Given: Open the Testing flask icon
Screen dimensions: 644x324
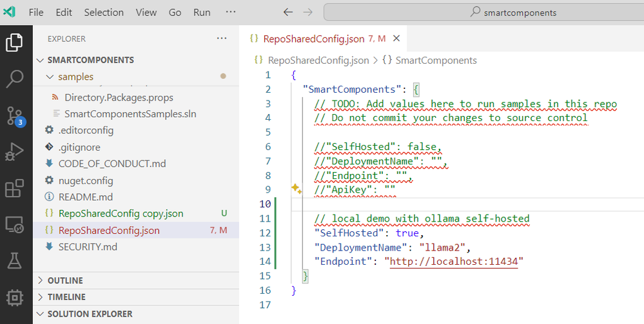Looking at the screenshot, I should [x=15, y=261].
